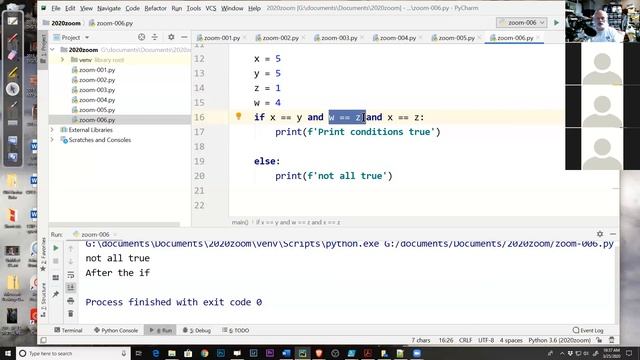Screen dimensions: 640x360
Task: Open Project panel options gear
Action: (x=171, y=37)
